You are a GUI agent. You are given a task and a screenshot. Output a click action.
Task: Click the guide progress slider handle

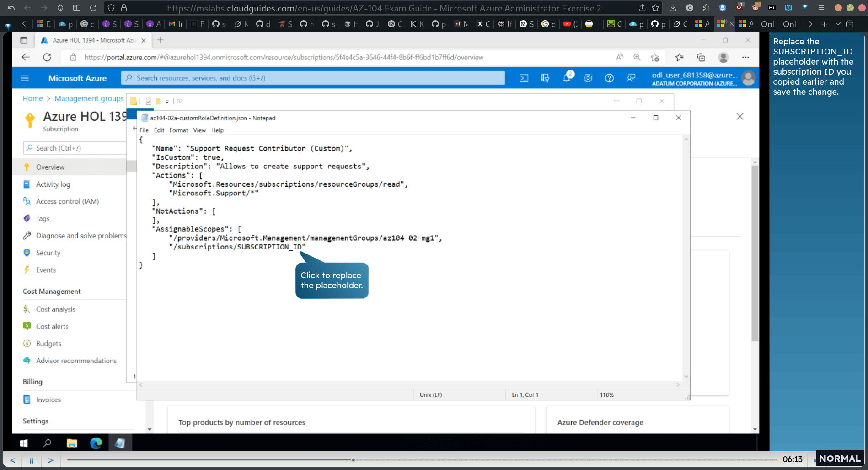353,459
